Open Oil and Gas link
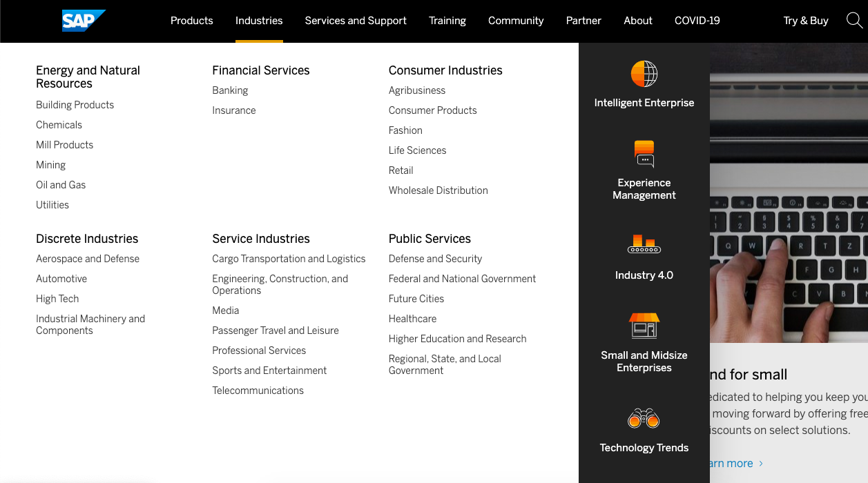Viewport: 868px width, 483px height. click(x=61, y=185)
